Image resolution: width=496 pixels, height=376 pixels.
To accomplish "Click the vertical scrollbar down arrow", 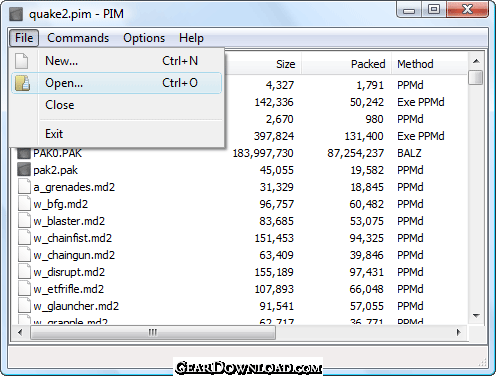I will click(476, 315).
